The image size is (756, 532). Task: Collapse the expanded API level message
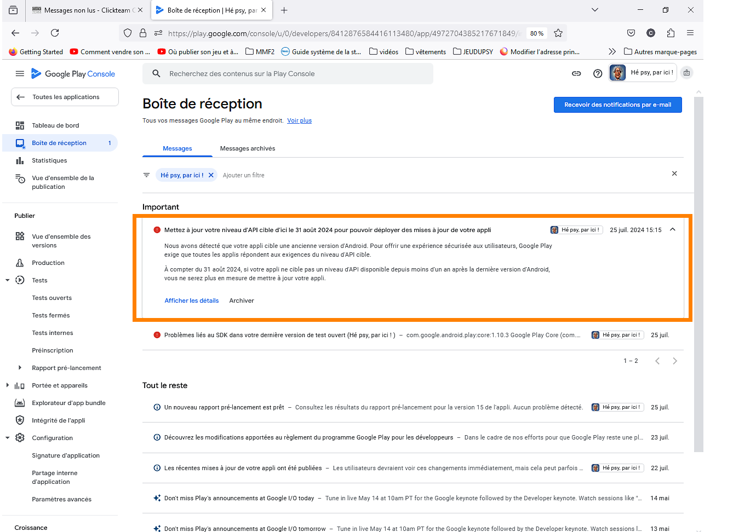[673, 230]
